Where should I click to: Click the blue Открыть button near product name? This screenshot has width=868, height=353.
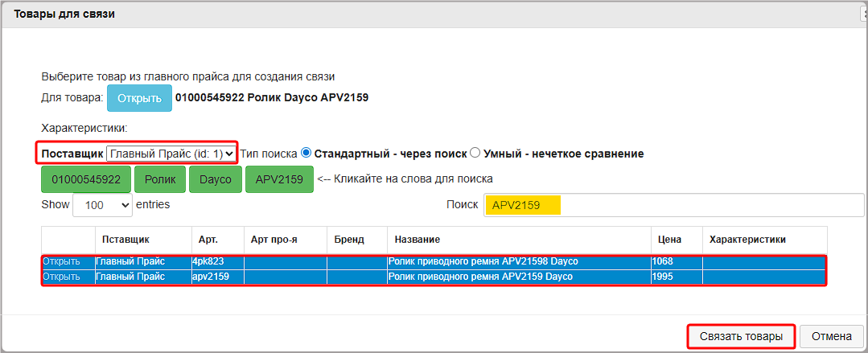pyautogui.click(x=139, y=98)
